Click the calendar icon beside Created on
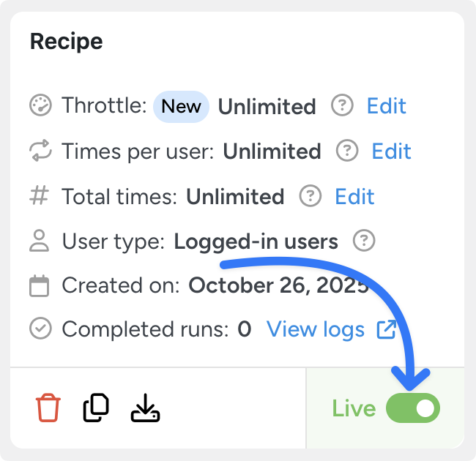The width and height of the screenshot is (476, 461). 40,285
